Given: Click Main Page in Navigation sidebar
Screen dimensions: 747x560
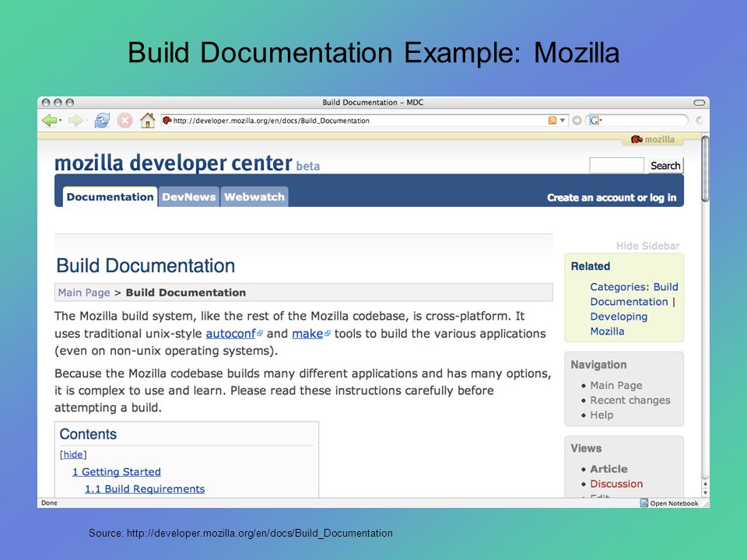Looking at the screenshot, I should pyautogui.click(x=616, y=385).
